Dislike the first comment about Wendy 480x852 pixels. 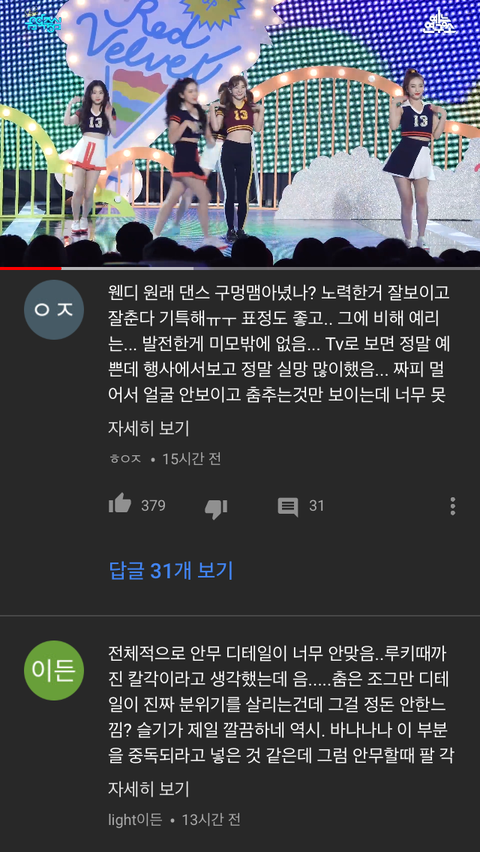pos(216,508)
